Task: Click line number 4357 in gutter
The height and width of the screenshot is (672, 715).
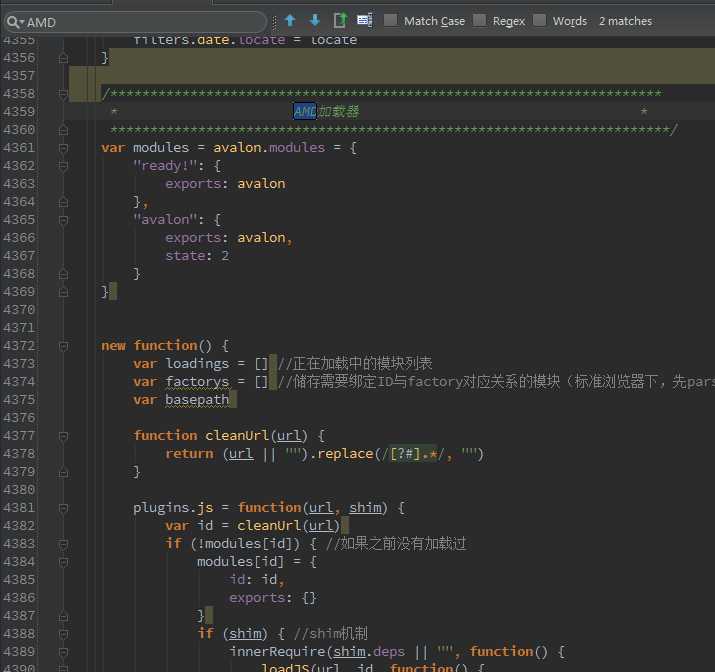Action: pos(19,76)
